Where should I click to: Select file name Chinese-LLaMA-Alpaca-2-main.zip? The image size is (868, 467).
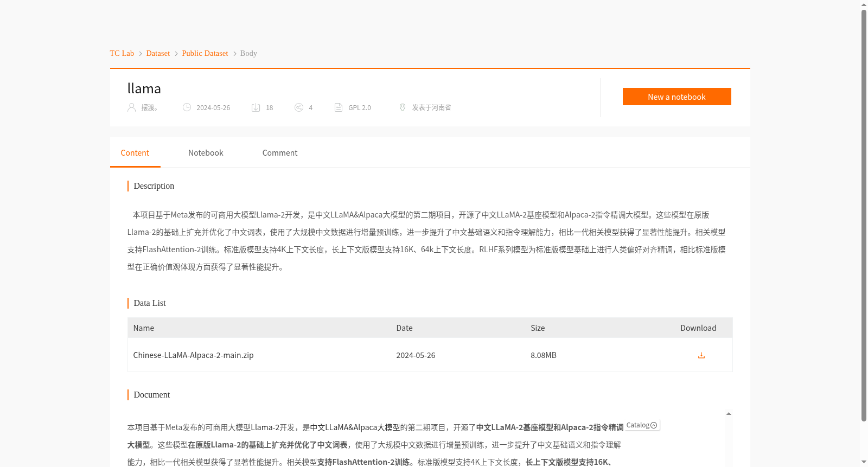point(194,355)
